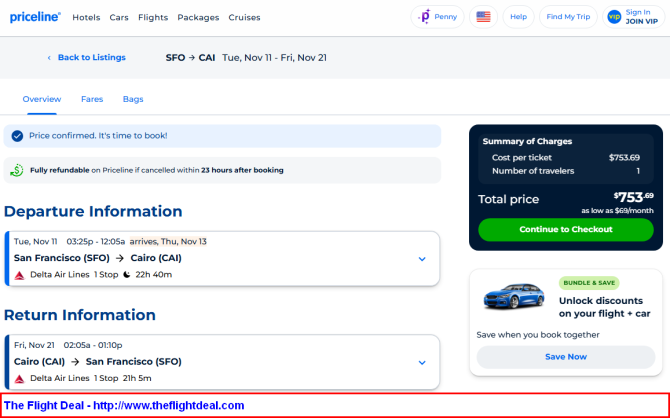Image resolution: width=670 pixels, height=418 pixels.
Task: Click the green refundable dollar icon
Action: 17,170
